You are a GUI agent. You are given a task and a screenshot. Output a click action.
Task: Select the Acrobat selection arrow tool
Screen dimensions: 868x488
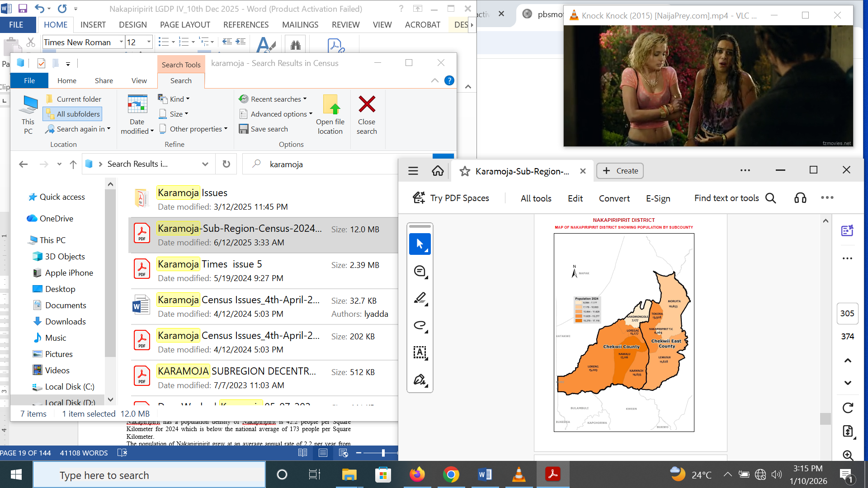click(420, 244)
